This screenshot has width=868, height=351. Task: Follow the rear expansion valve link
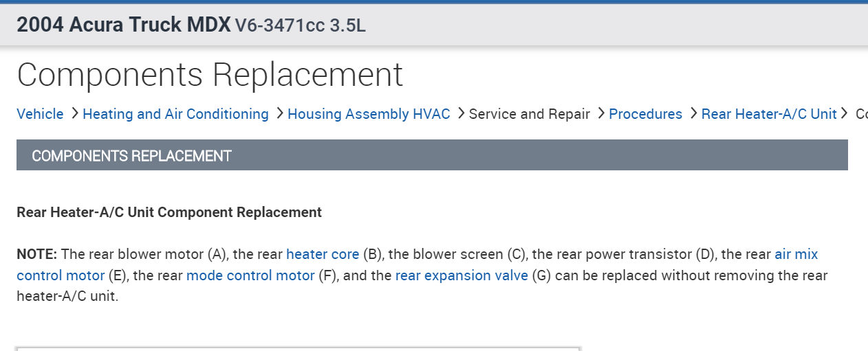point(462,276)
